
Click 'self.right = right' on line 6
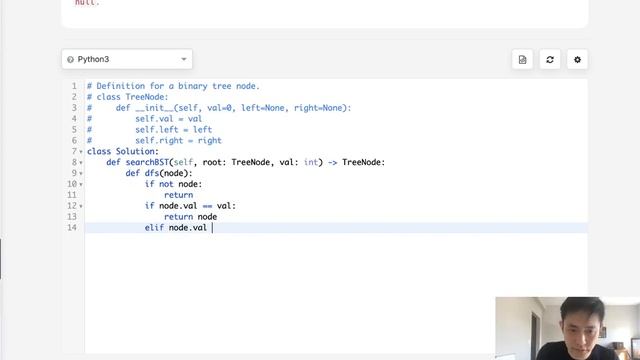click(x=178, y=140)
